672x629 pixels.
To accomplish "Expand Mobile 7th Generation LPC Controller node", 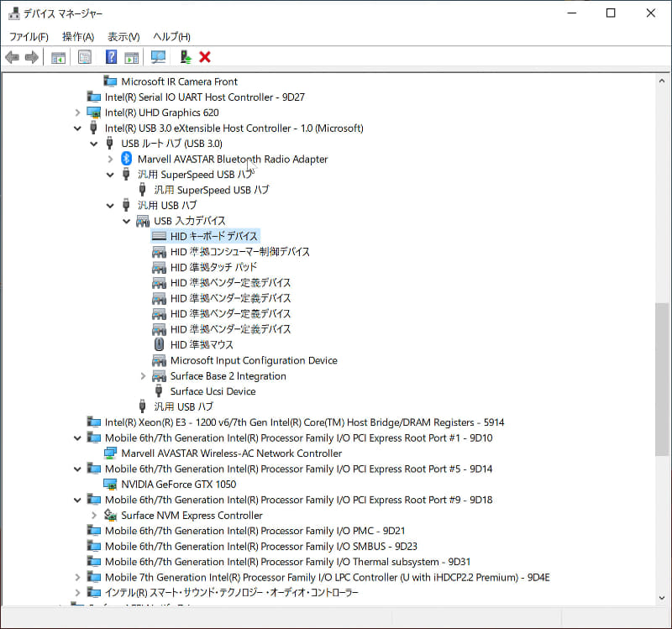I will pyautogui.click(x=77, y=577).
